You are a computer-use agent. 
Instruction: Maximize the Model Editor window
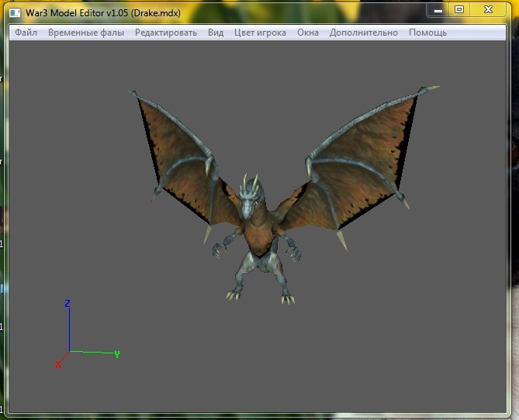click(x=459, y=9)
